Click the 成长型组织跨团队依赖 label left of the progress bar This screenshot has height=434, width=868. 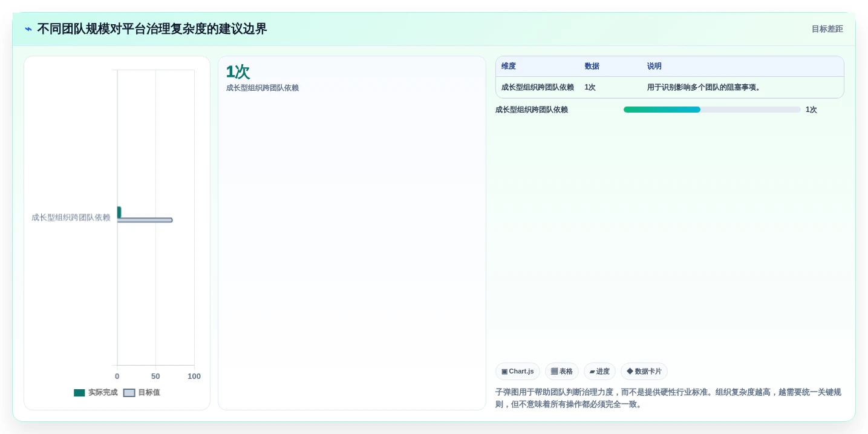coord(532,110)
